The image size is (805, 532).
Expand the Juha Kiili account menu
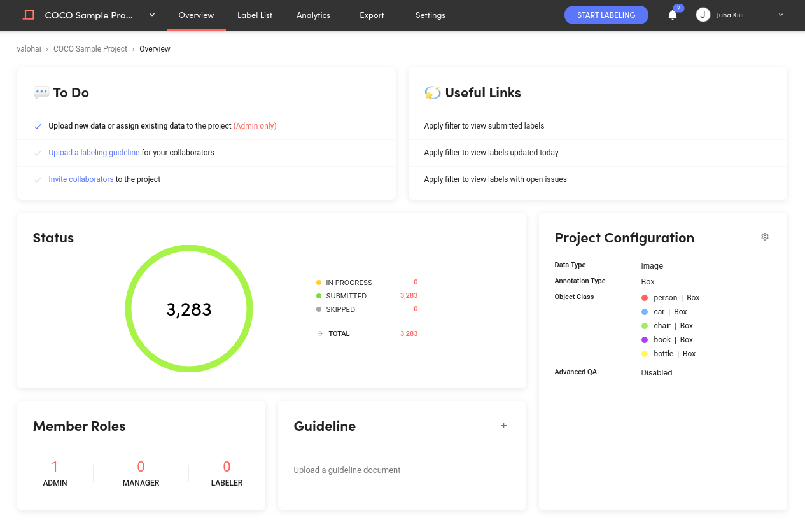click(781, 15)
